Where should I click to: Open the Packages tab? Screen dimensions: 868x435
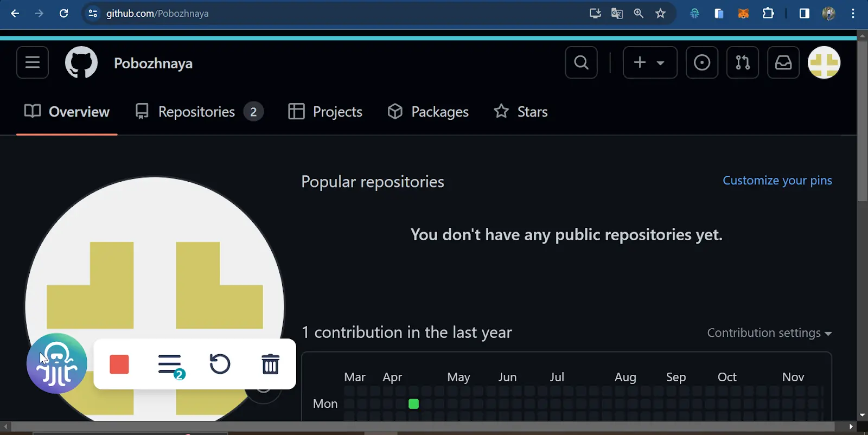coord(428,112)
